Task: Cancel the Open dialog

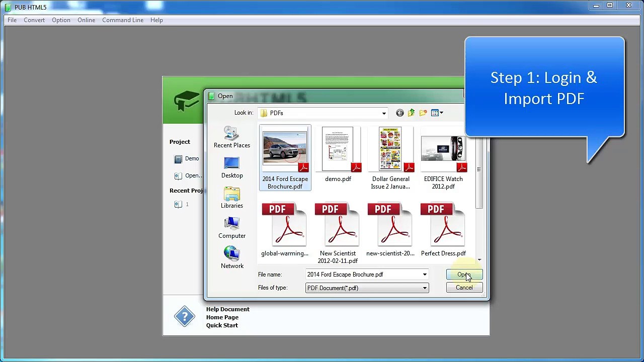Action: coord(464,288)
